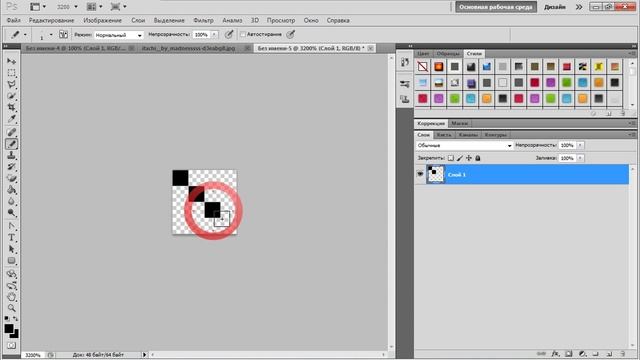Add a layer style via fx icon
This screenshot has width=640, height=360.
(x=555, y=354)
